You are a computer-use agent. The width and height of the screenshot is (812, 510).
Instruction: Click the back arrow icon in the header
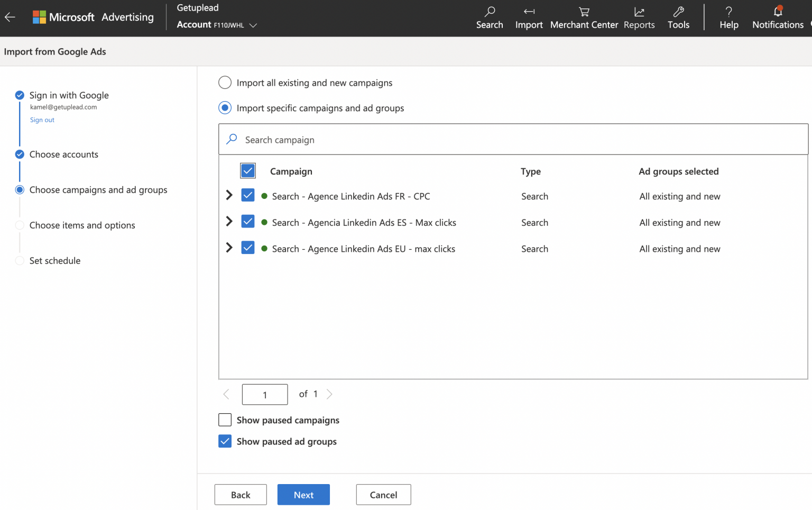(10, 17)
